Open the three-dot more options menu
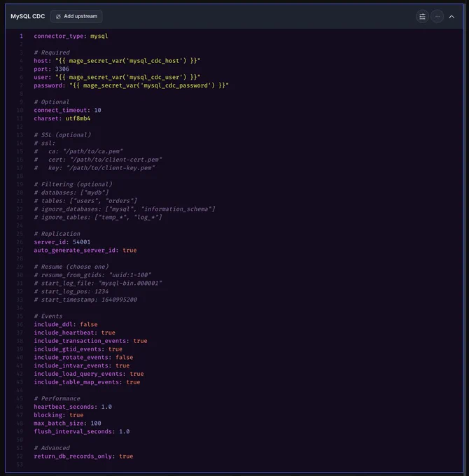The width and height of the screenshot is (469, 476). pyautogui.click(x=437, y=16)
